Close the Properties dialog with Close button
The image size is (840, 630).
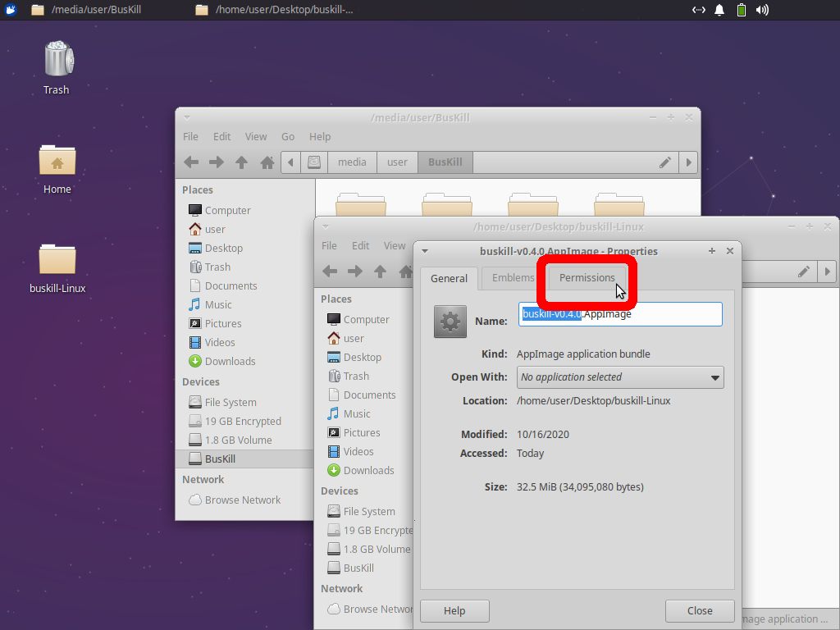tap(700, 610)
